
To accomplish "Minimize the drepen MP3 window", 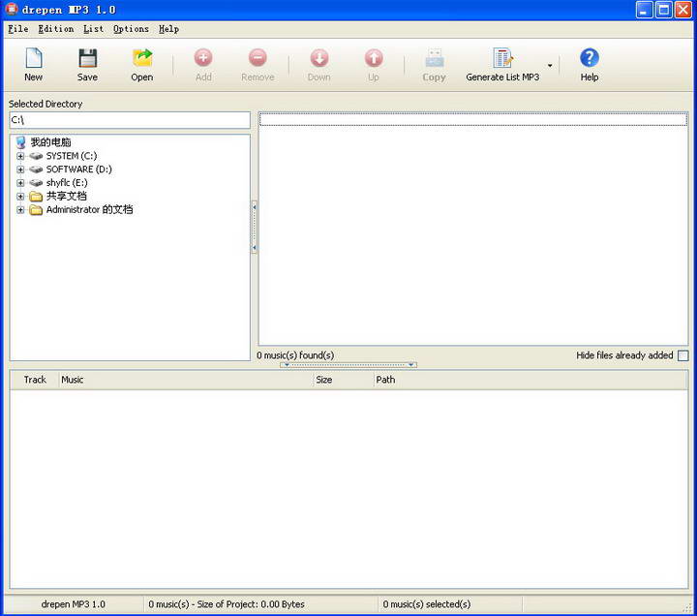I will [644, 10].
